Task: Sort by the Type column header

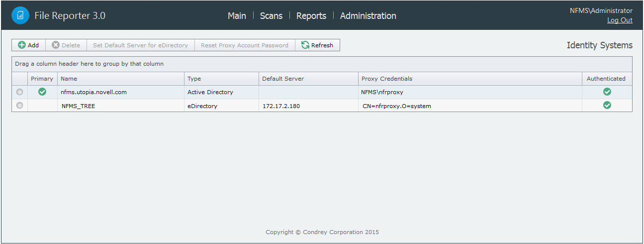Action: click(194, 79)
